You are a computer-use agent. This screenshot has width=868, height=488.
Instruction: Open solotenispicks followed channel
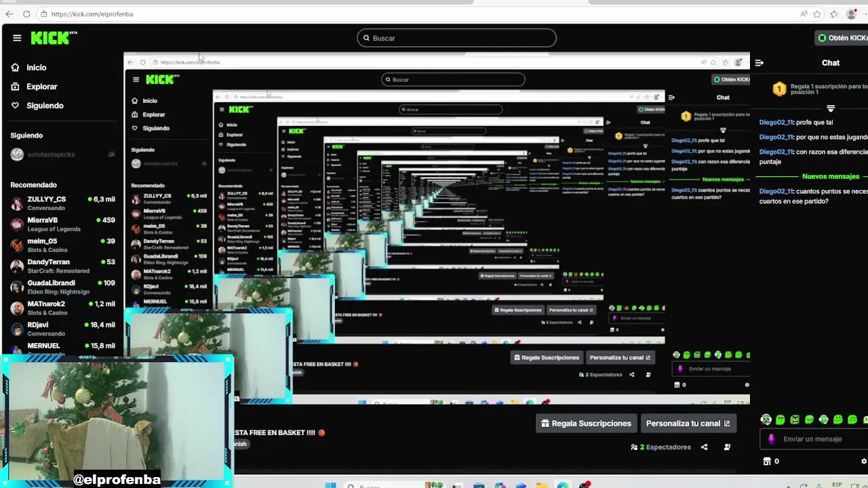pos(62,155)
